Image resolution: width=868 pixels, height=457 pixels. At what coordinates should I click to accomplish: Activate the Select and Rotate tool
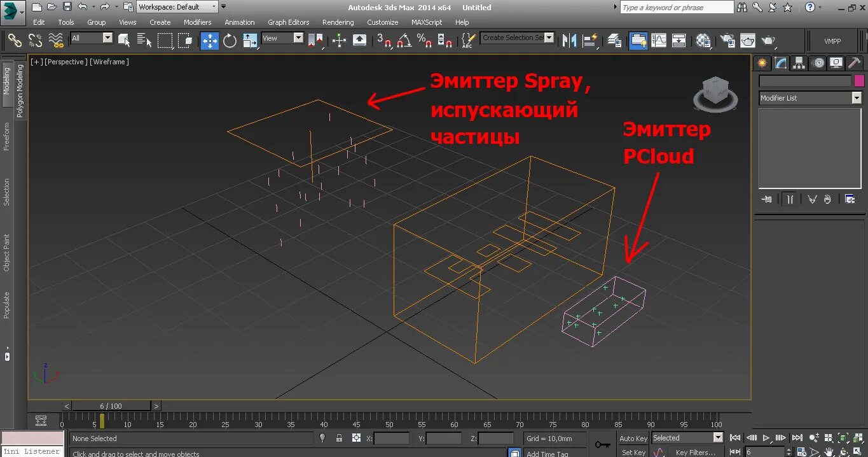[229, 40]
